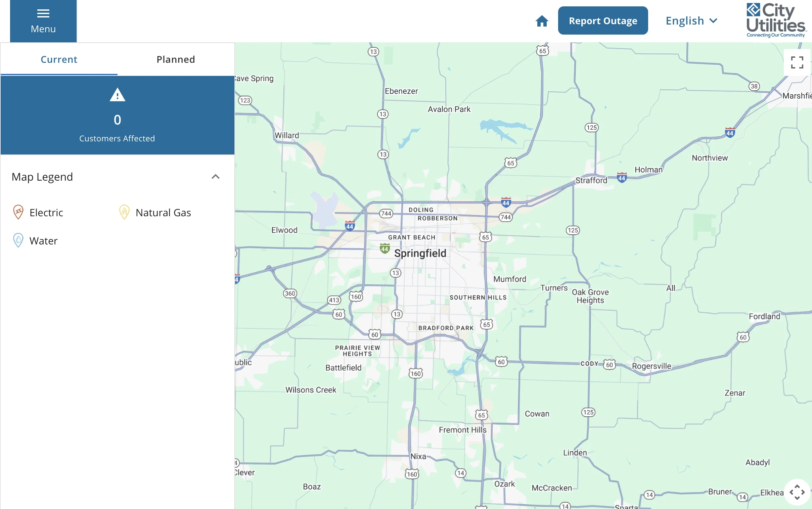Open the hamburger Menu

tap(43, 20)
